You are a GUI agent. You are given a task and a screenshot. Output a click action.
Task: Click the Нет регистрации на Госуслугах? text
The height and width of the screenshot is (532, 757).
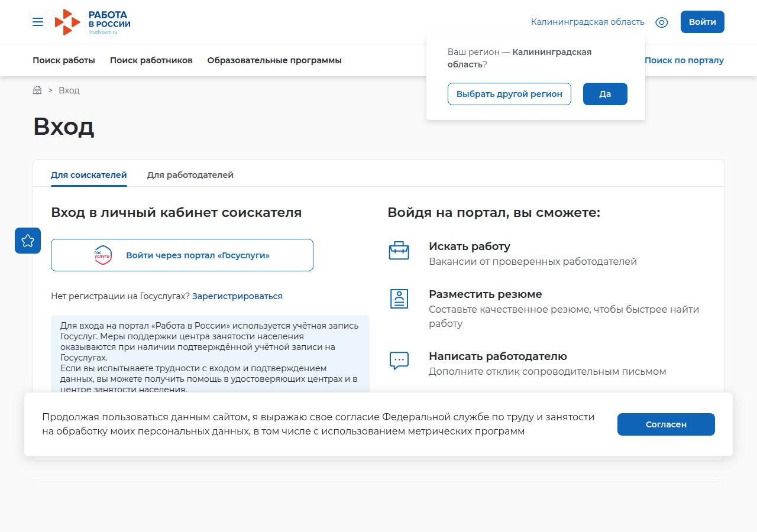click(120, 296)
